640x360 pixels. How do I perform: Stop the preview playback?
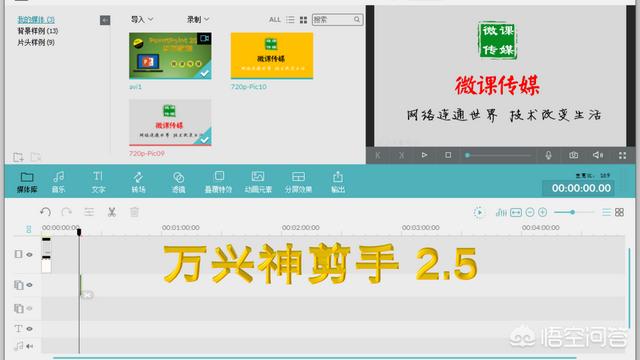tap(448, 155)
